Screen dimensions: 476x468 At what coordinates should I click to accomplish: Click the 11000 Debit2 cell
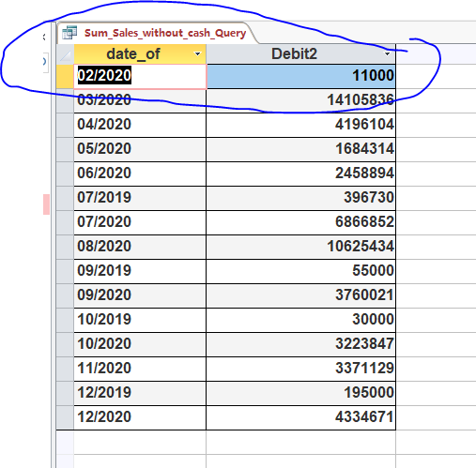coord(300,77)
